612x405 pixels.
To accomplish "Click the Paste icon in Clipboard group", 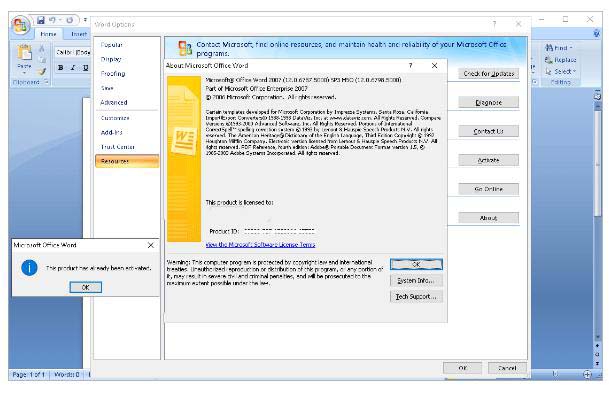I will click(24, 53).
